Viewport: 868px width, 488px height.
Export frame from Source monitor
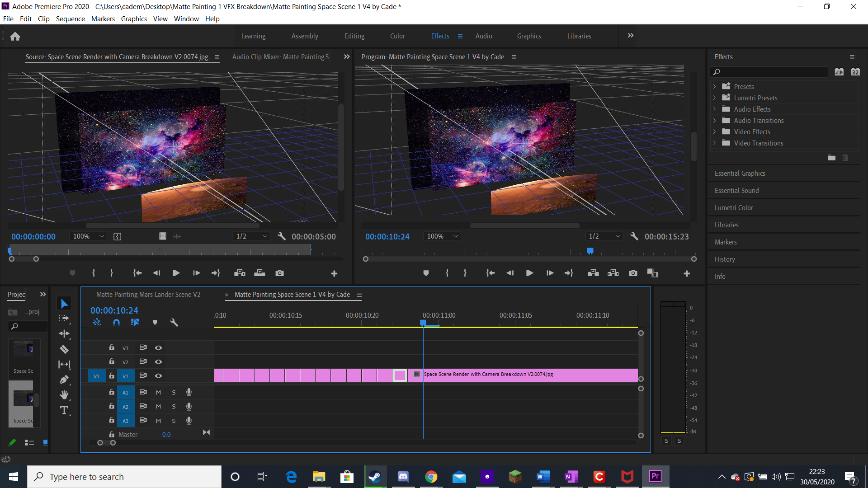(x=280, y=273)
